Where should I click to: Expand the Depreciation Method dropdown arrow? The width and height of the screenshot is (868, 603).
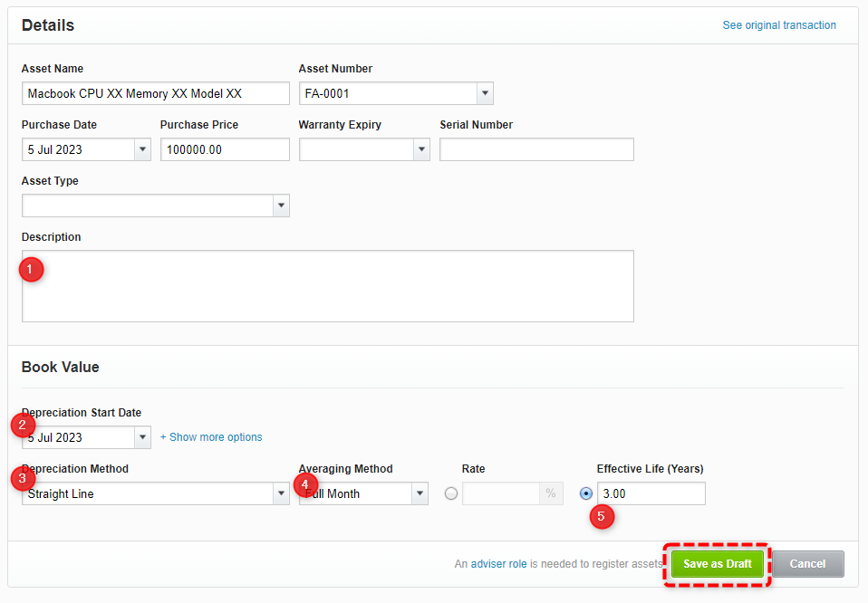(x=281, y=493)
